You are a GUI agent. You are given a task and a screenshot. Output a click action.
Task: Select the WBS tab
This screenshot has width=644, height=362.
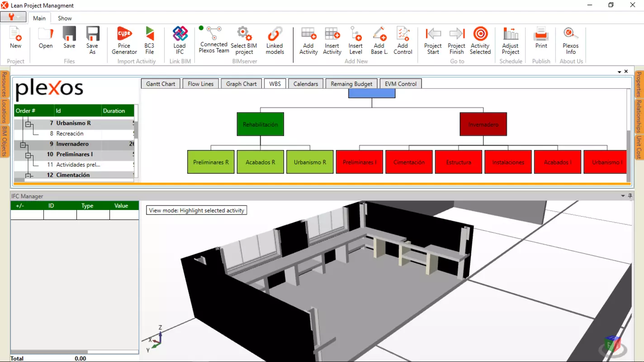point(275,84)
